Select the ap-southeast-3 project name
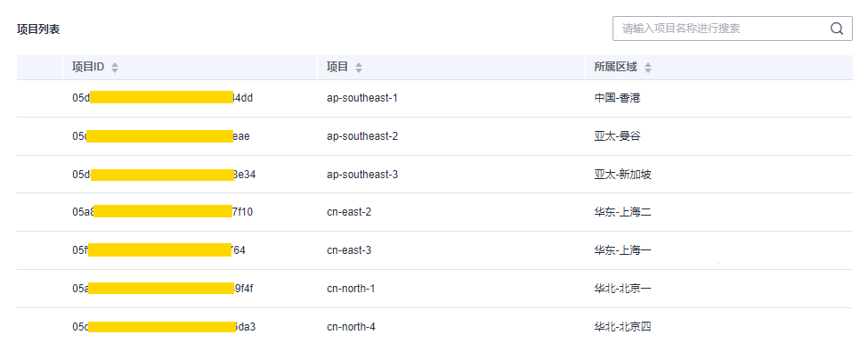 [x=362, y=175]
